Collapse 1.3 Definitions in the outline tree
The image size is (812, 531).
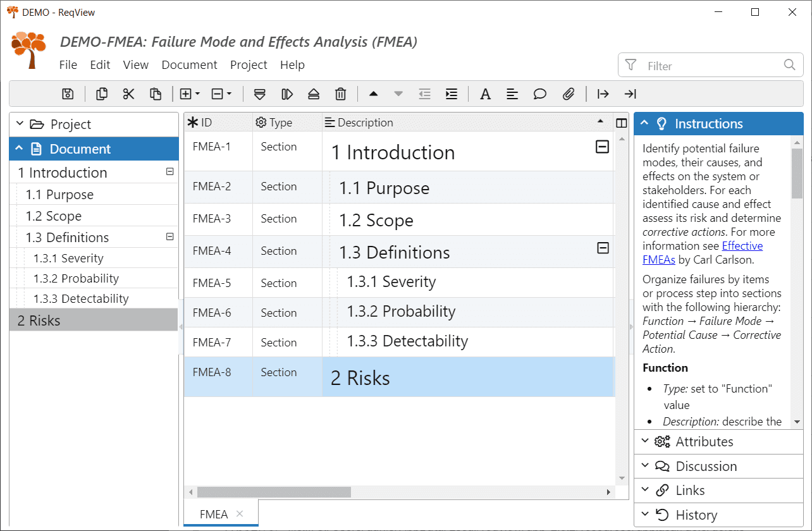click(169, 236)
